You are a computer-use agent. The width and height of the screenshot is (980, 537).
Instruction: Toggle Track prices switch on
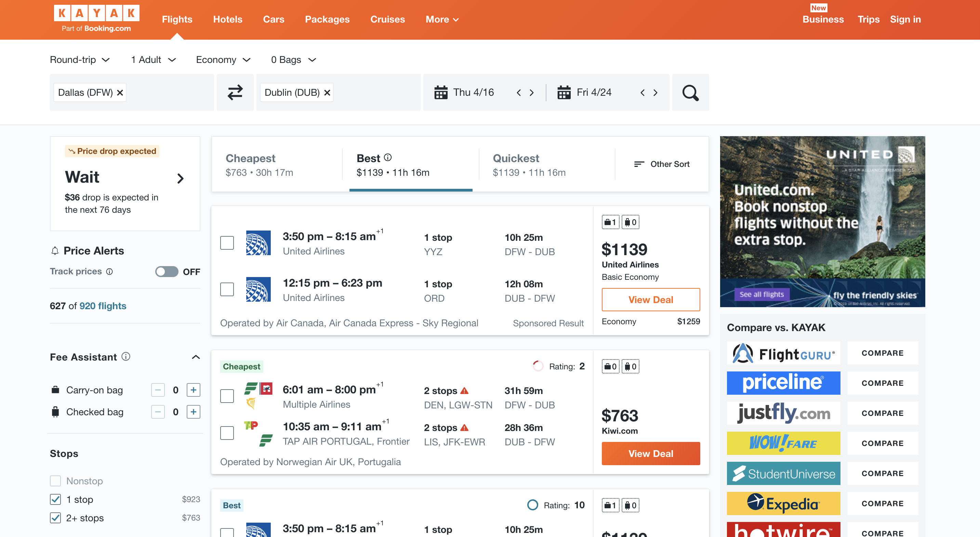(167, 271)
